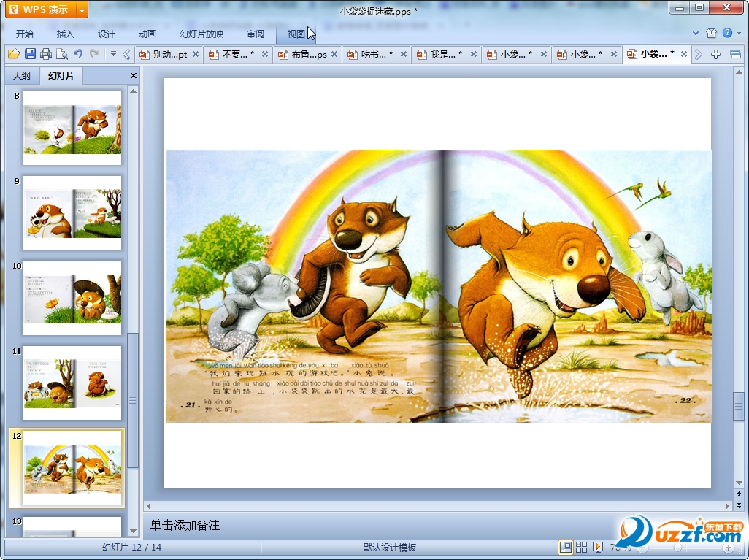Open the WPS 演示 application menu
The height and width of the screenshot is (560, 749).
coord(41,9)
